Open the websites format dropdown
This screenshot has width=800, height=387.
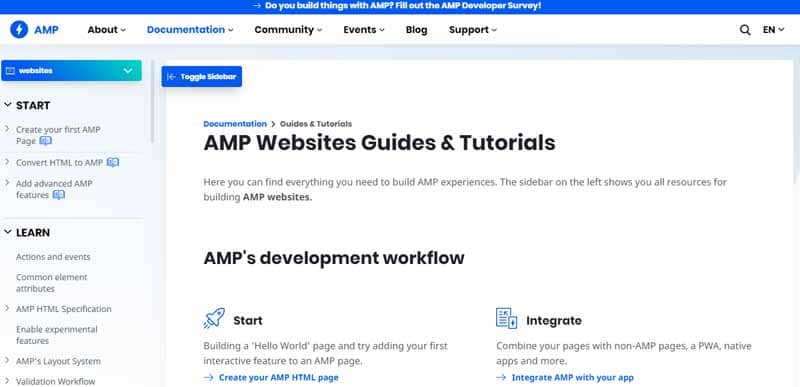coord(71,70)
